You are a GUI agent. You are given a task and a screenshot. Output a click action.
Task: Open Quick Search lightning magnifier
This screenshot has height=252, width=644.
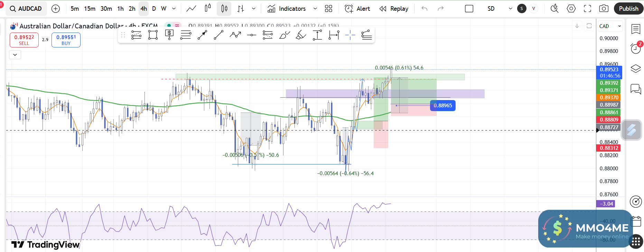[x=554, y=9]
